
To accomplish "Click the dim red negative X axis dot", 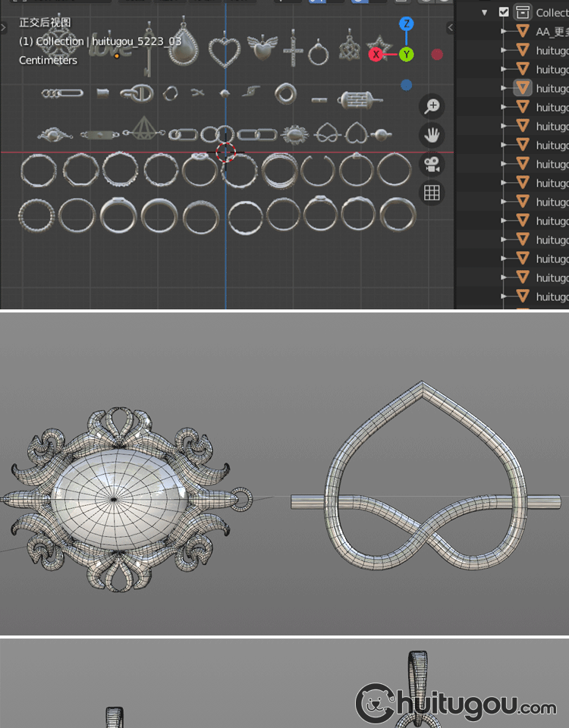I will (x=437, y=55).
